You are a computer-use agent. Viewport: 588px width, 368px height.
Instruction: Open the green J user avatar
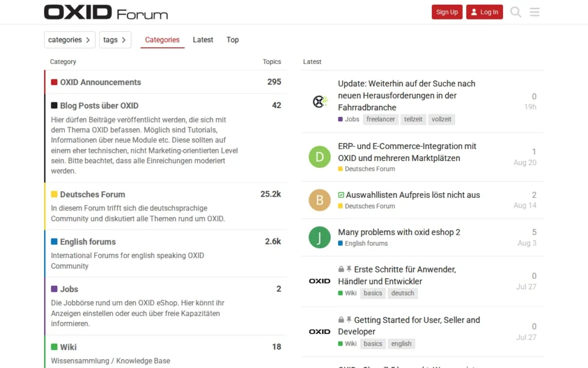319,237
